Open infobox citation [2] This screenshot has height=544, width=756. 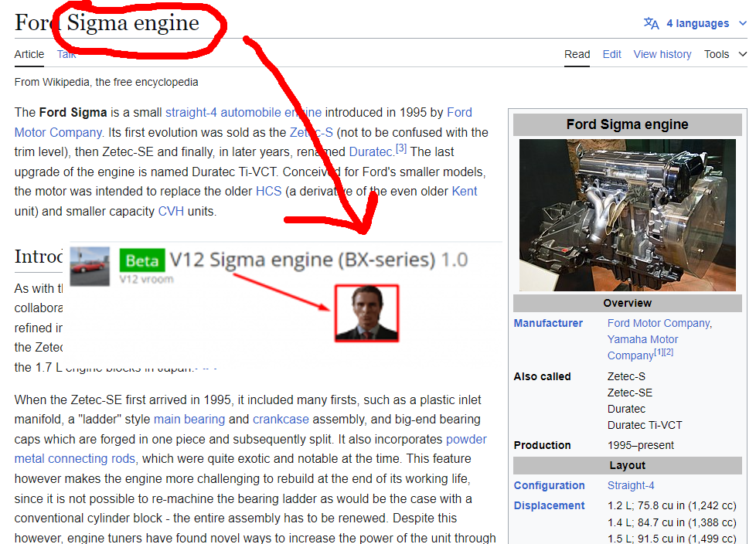coord(668,352)
